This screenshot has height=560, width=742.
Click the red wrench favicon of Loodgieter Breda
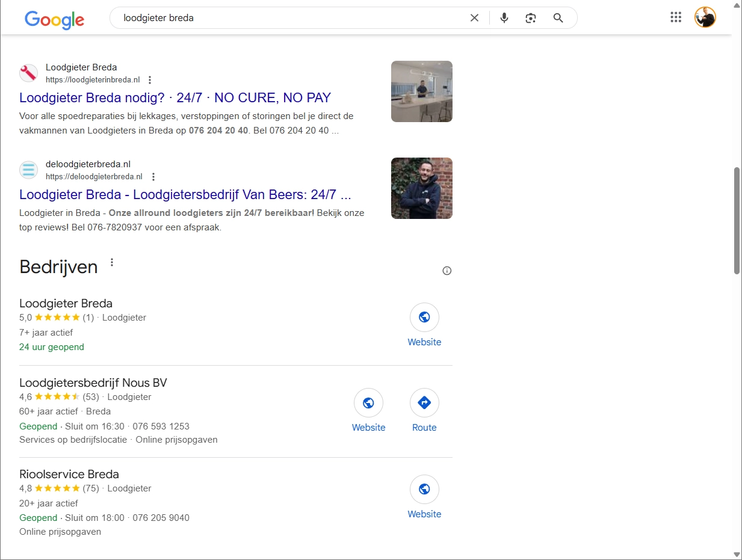click(x=28, y=73)
